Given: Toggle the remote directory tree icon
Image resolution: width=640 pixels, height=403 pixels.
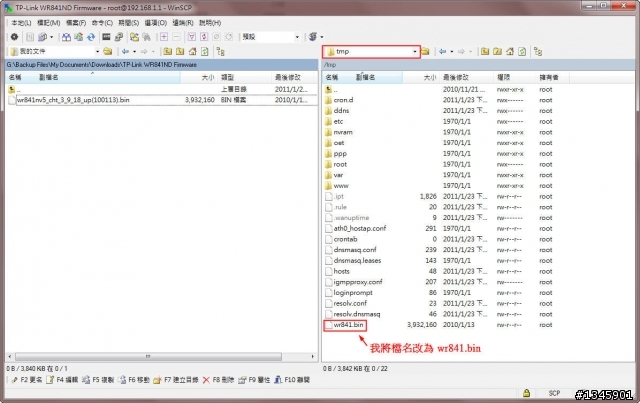Looking at the screenshot, I should 538,51.
